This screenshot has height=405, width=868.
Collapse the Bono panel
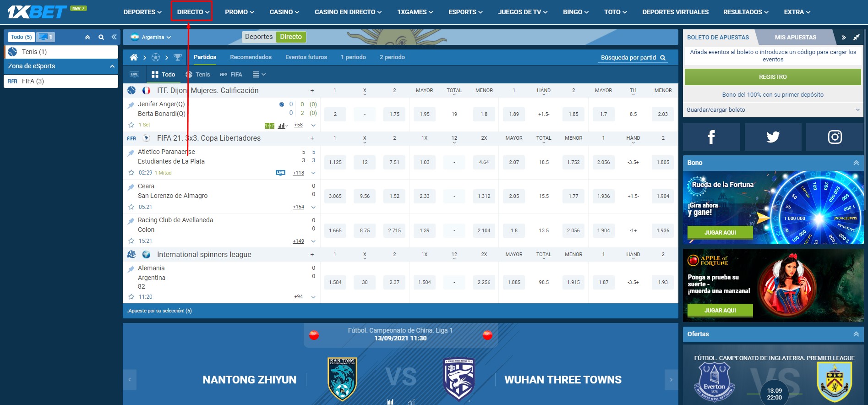click(x=856, y=163)
